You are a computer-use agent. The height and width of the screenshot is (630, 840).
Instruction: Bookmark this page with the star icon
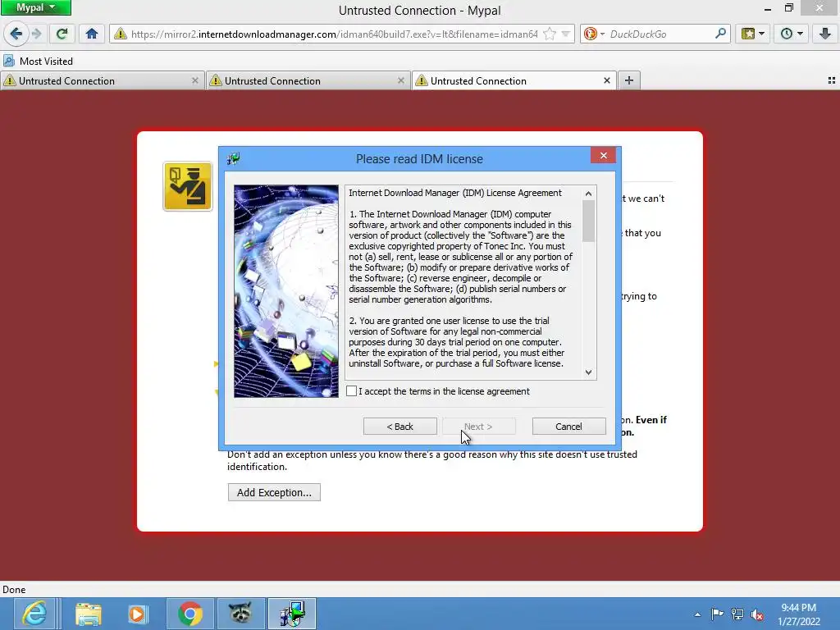[549, 34]
